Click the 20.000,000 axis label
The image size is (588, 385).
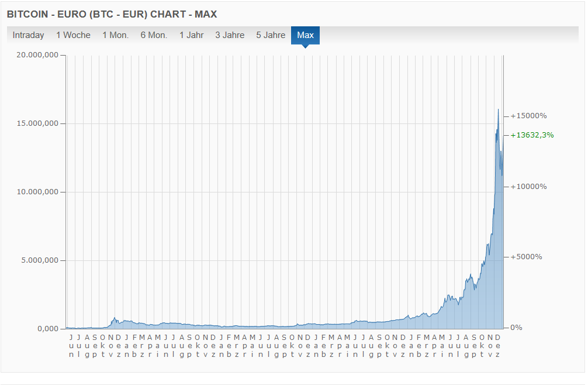pyautogui.click(x=37, y=55)
